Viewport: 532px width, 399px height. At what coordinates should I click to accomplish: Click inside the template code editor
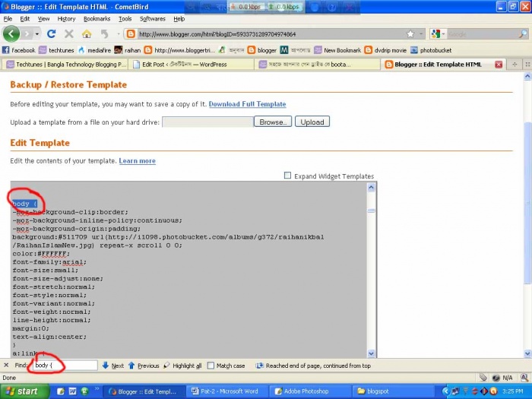click(188, 270)
